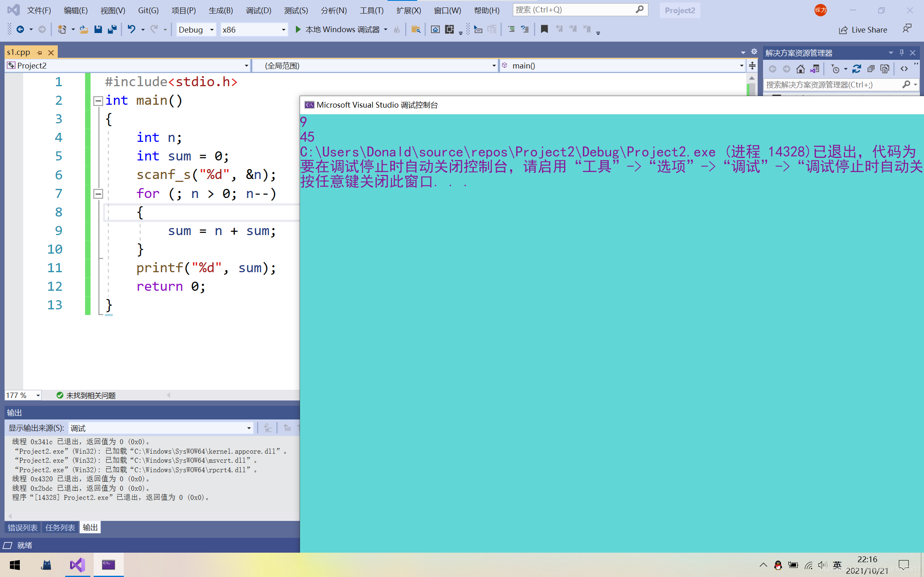Switch to 任务列表 tab
Image resolution: width=924 pixels, height=577 pixels.
pyautogui.click(x=60, y=528)
